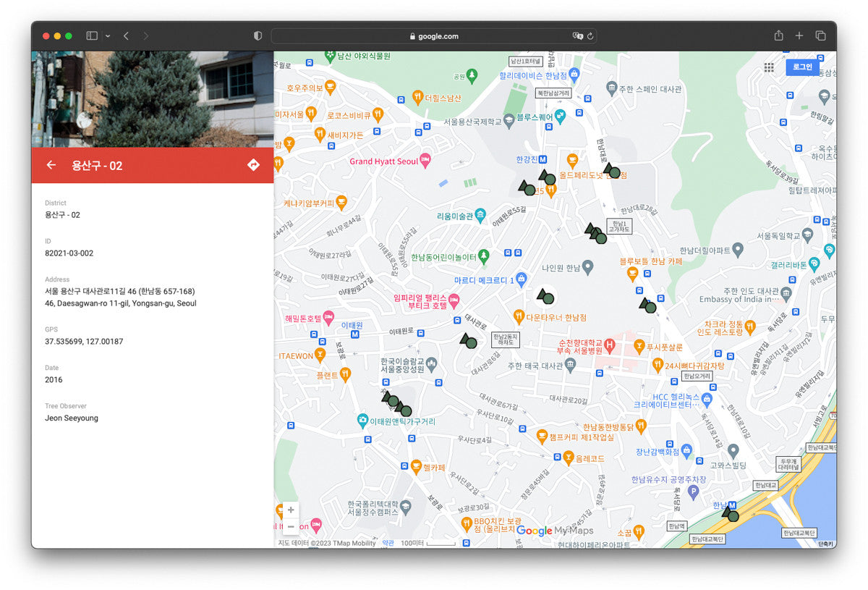The width and height of the screenshot is (868, 590).
Task: Click the privacy shield icon
Action: point(258,35)
